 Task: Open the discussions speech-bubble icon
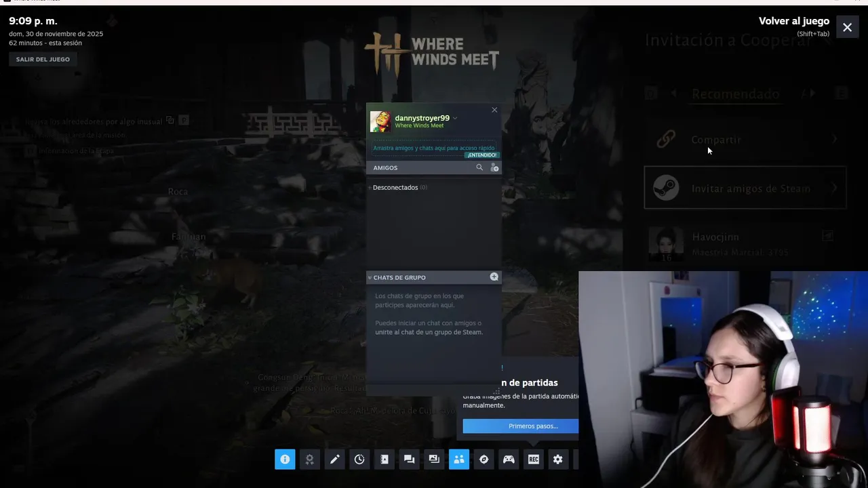point(409,459)
